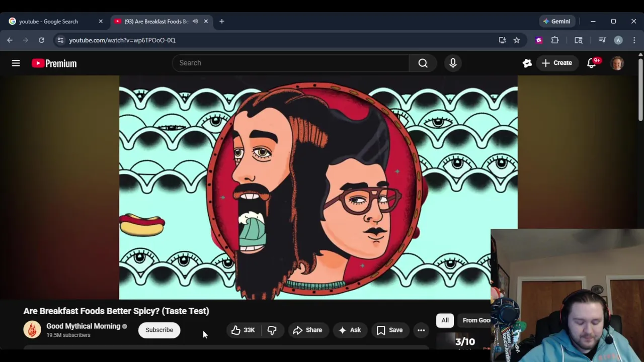
Task: Select the From Good Mythical chip
Action: [x=474, y=320]
